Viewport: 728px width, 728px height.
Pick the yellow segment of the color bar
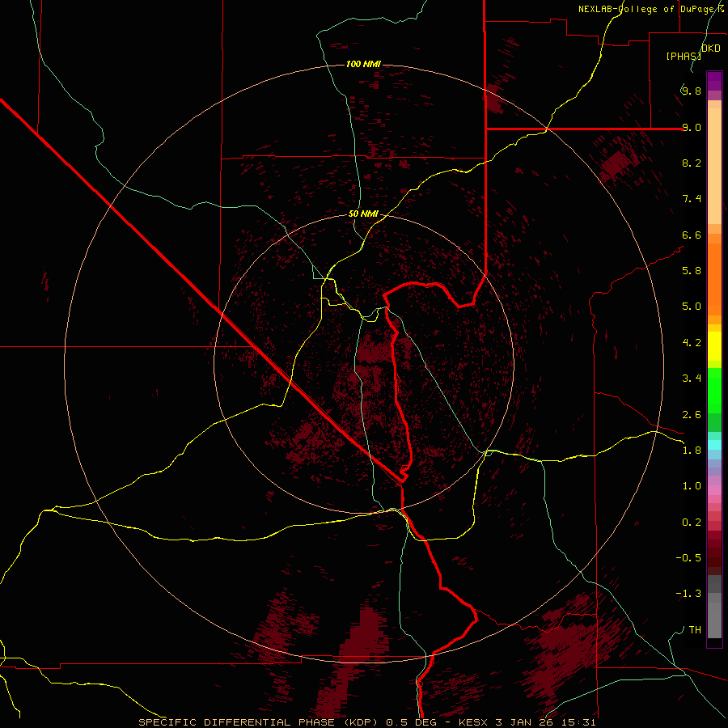[x=714, y=346]
